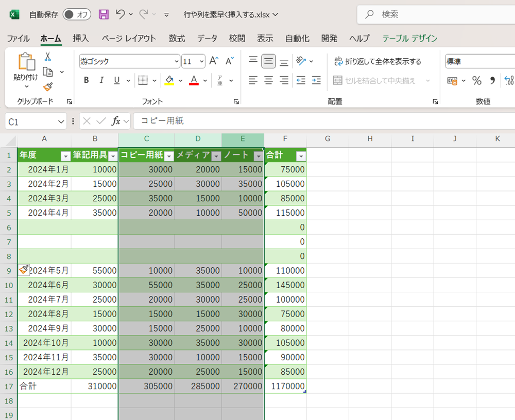
Task: Click the formula bar showing コピー用紙
Action: [x=324, y=121]
